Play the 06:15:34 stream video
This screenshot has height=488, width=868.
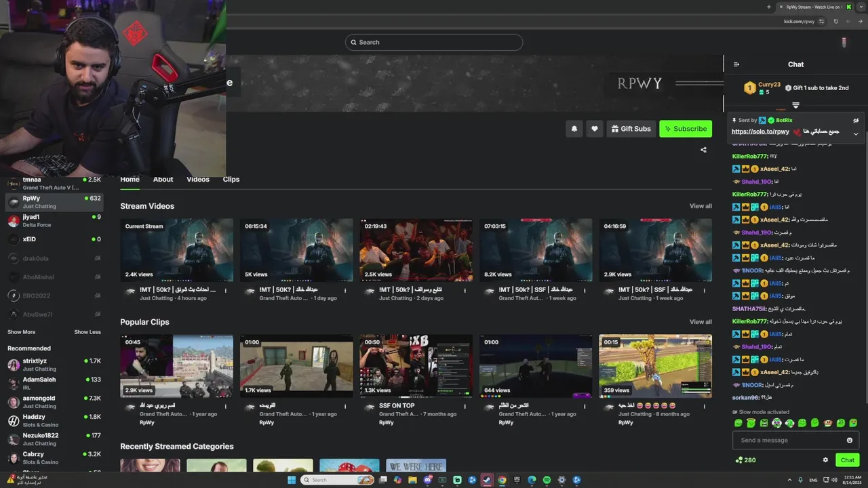(x=296, y=250)
